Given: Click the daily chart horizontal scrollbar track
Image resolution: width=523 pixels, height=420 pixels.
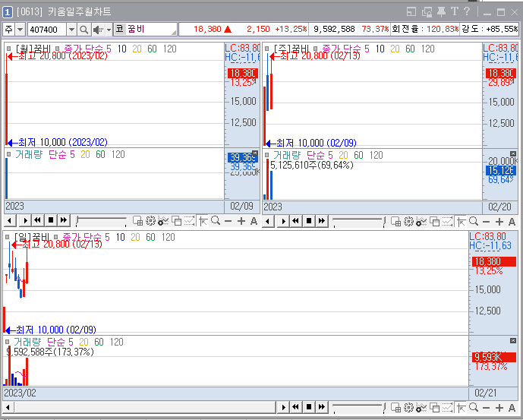Looking at the screenshot, I should (144, 407).
